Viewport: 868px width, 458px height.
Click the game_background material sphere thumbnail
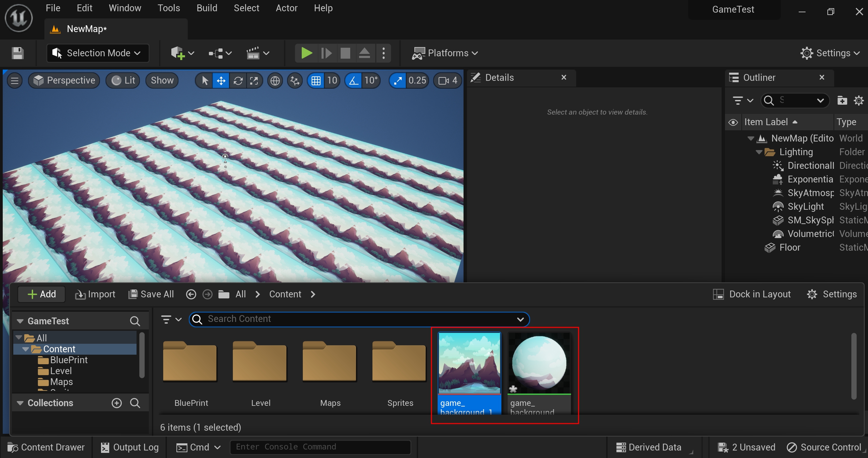[539, 363]
